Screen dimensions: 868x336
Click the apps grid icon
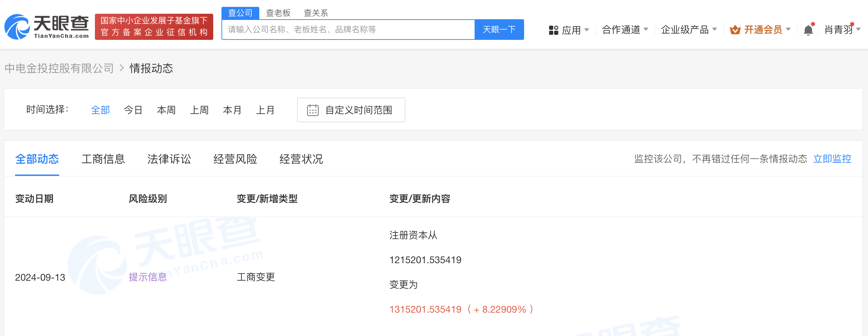point(553,30)
